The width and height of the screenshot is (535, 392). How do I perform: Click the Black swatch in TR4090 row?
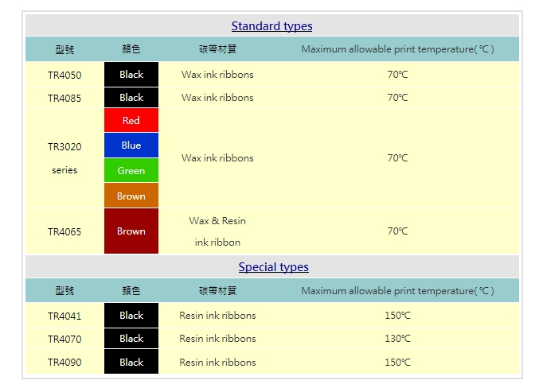(131, 362)
